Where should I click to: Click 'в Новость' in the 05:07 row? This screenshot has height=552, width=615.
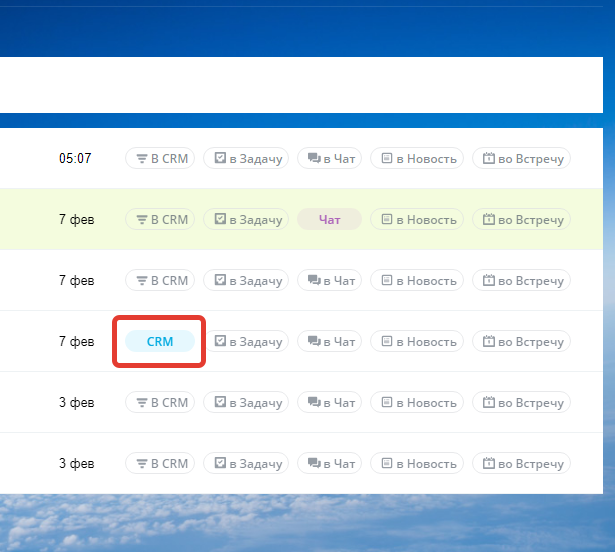tap(417, 158)
